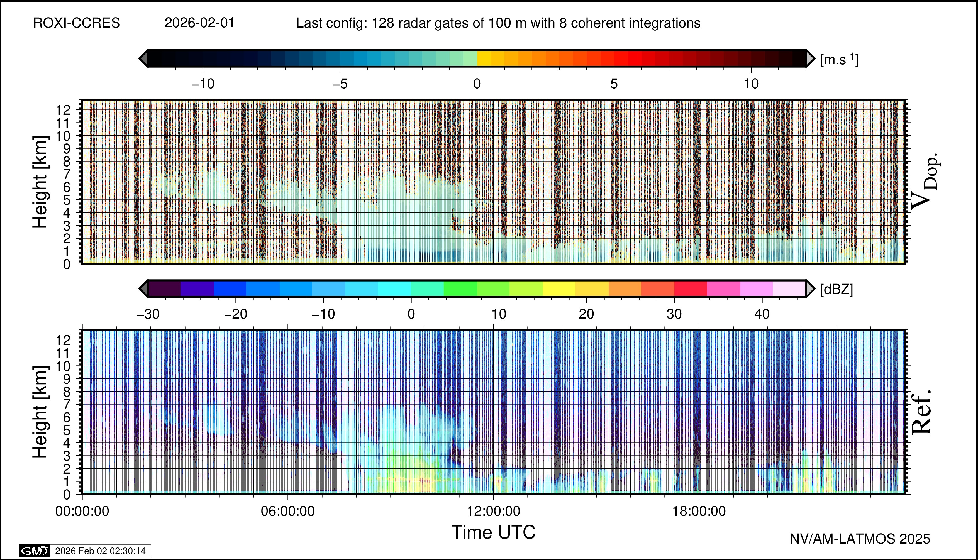This screenshot has height=560, width=978.
Task: Click the GMT logo badge
Action: coord(35,551)
